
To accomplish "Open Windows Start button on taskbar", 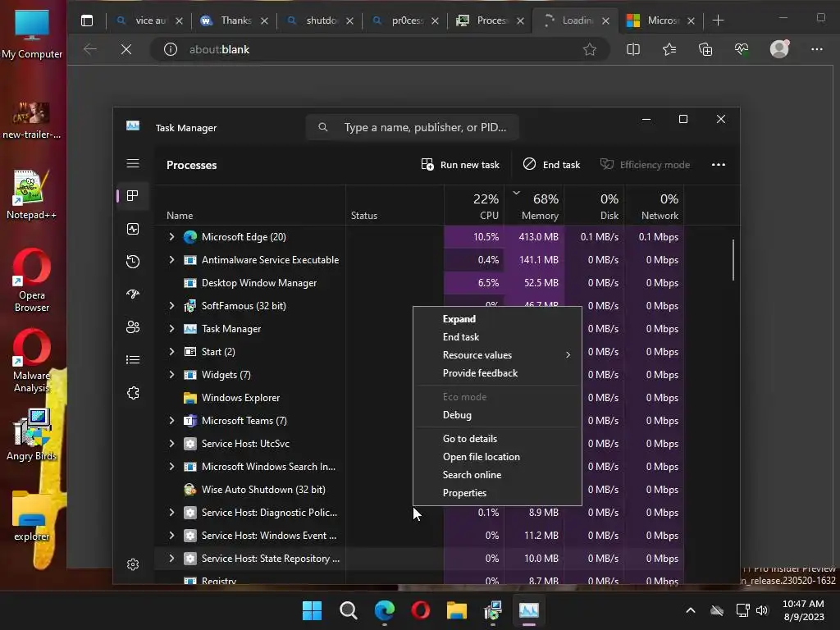I will [x=312, y=610].
